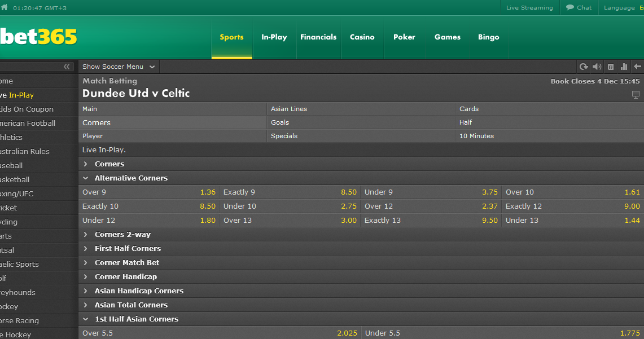
Task: Collapse the 1st Half Asian Corners section
Action: pyautogui.click(x=361, y=319)
